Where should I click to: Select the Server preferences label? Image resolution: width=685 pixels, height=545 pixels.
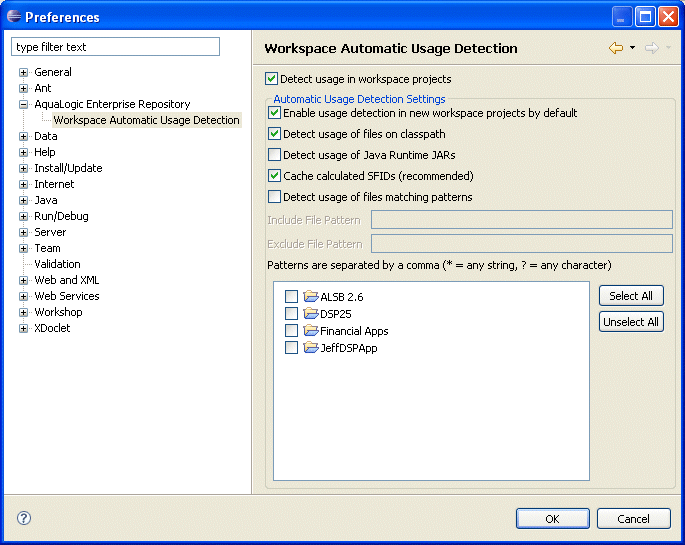50,232
